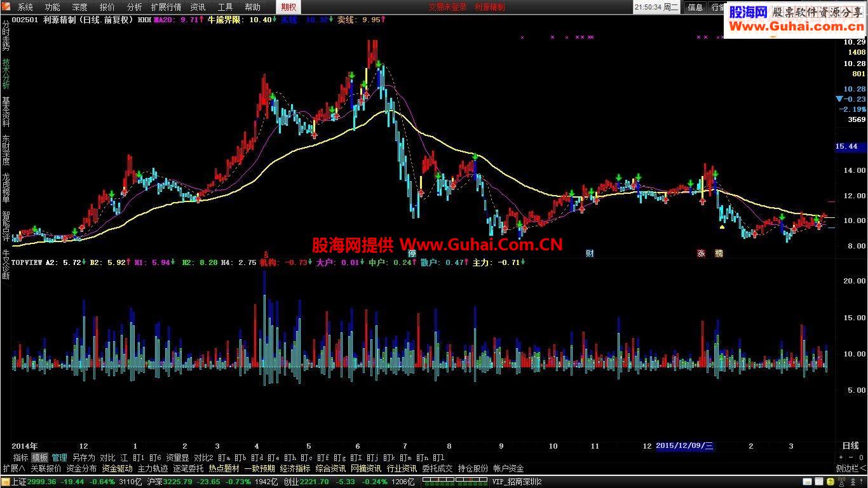
Task: Collapse the sidebar with 侧边栏<
Action: click(851, 469)
